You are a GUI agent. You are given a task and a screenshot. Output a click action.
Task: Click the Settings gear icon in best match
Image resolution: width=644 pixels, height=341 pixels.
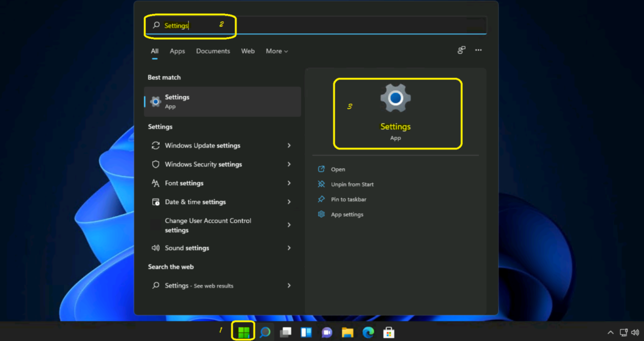[x=156, y=101]
